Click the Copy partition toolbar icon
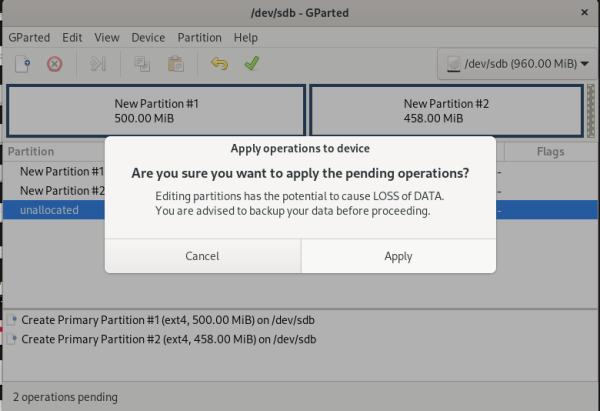 142,64
